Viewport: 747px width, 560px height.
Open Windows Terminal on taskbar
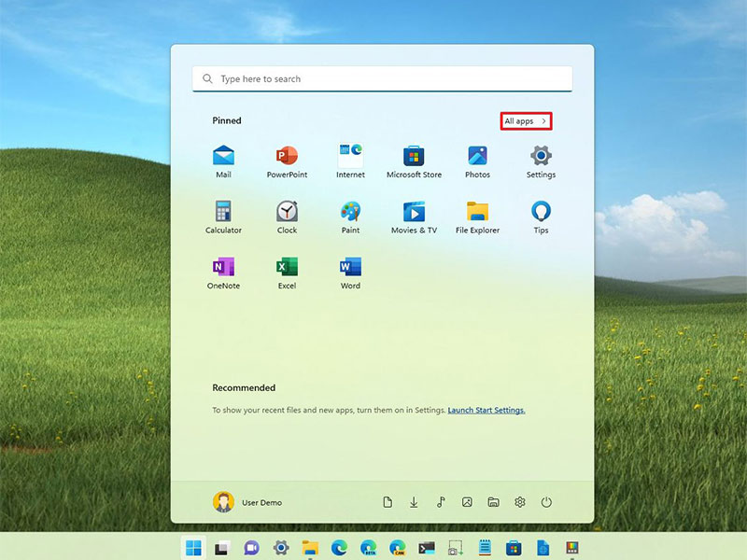[x=427, y=548]
